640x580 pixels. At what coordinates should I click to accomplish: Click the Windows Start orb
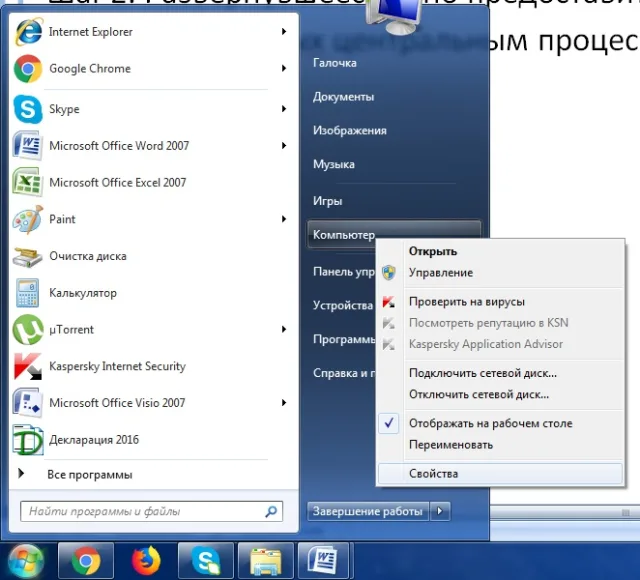click(x=26, y=561)
